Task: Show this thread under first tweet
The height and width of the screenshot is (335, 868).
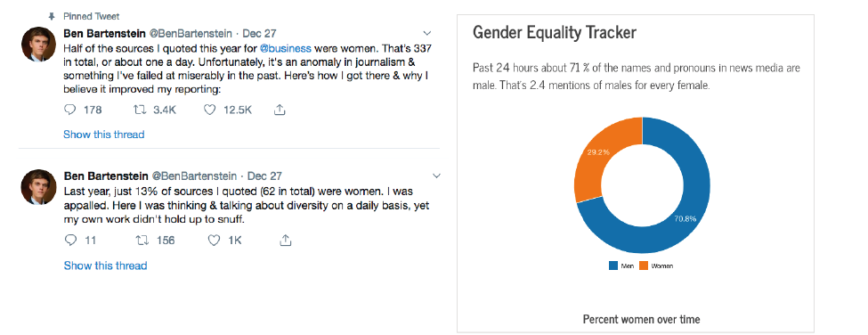Action: tap(104, 135)
